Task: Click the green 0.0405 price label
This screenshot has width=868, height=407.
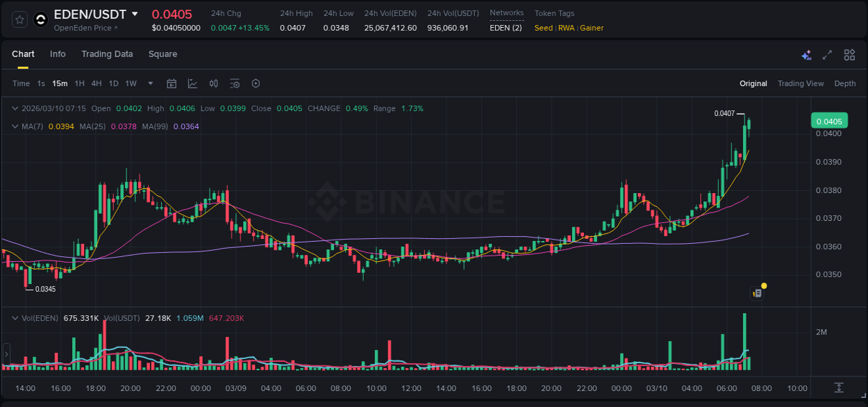Action: pos(831,120)
